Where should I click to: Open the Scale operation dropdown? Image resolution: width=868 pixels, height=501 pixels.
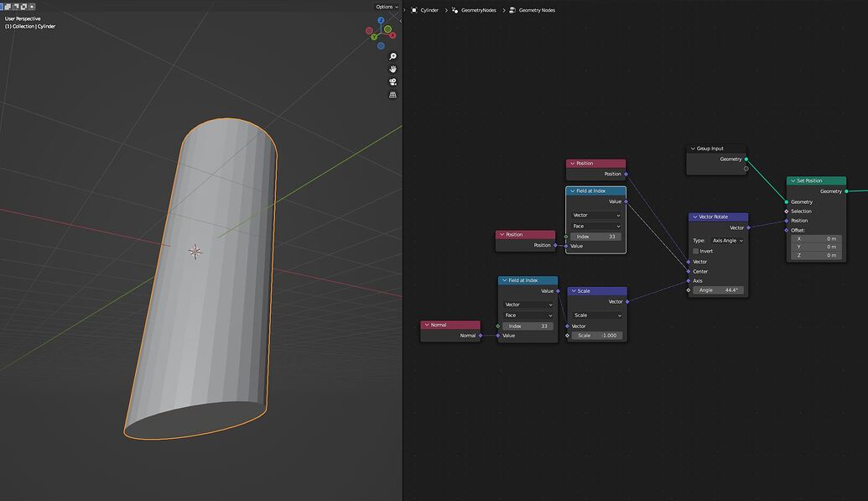coord(597,315)
